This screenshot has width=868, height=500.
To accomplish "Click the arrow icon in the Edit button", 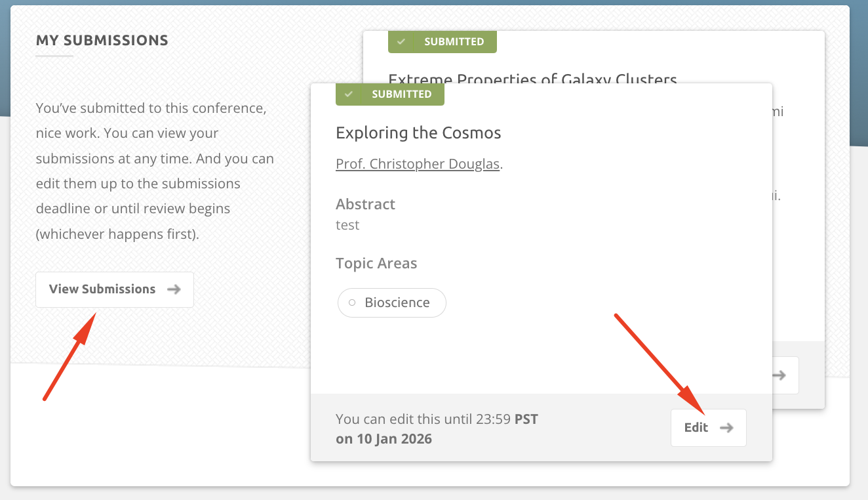I will [x=726, y=428].
